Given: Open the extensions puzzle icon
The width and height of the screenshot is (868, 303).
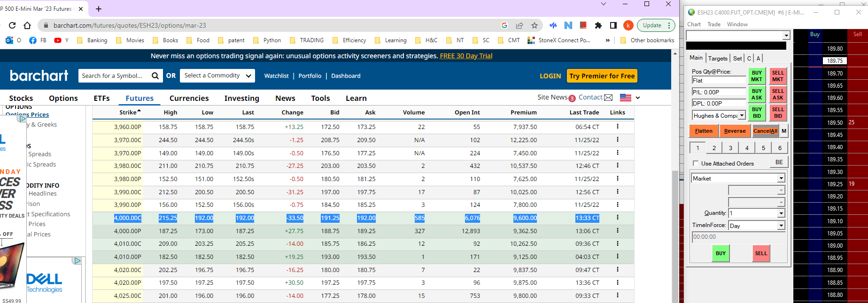Looking at the screenshot, I should point(598,25).
